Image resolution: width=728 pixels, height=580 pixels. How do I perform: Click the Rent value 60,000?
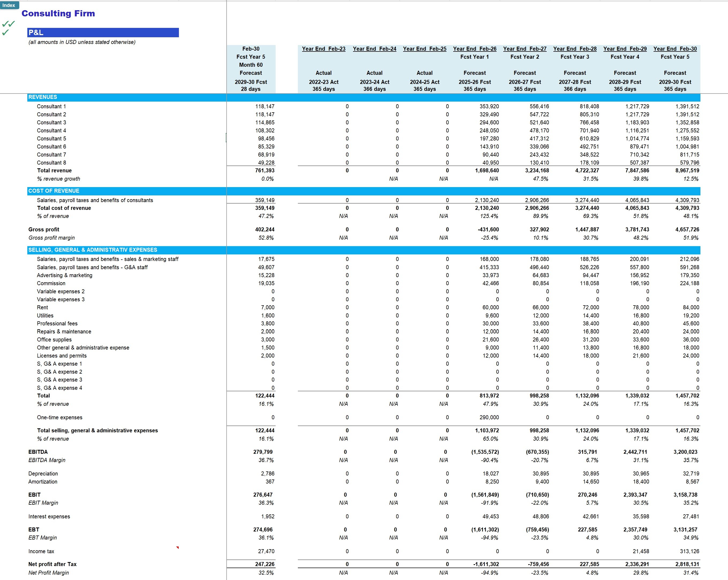coord(490,307)
